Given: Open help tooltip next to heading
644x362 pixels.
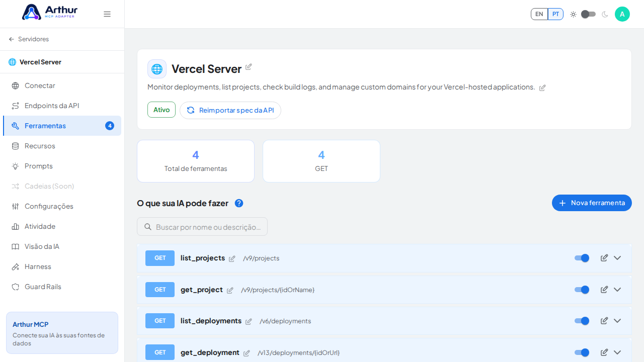Looking at the screenshot, I should point(239,203).
